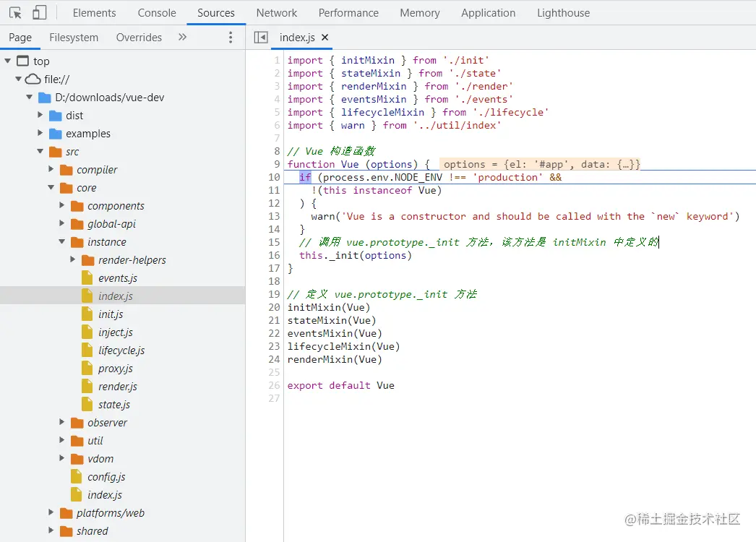Click the observer folder icon
The width and height of the screenshot is (756, 542).
[77, 423]
